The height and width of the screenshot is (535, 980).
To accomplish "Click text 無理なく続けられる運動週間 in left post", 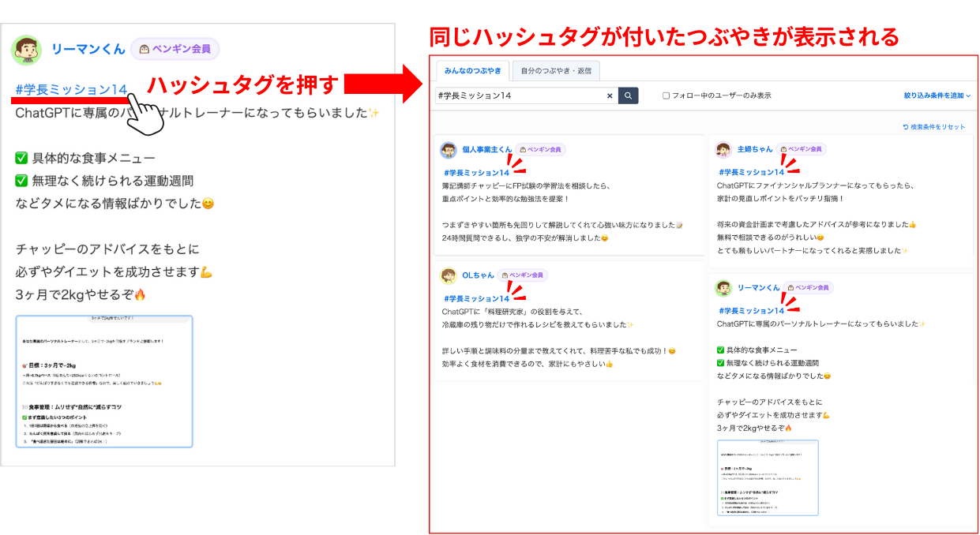I will 112,181.
